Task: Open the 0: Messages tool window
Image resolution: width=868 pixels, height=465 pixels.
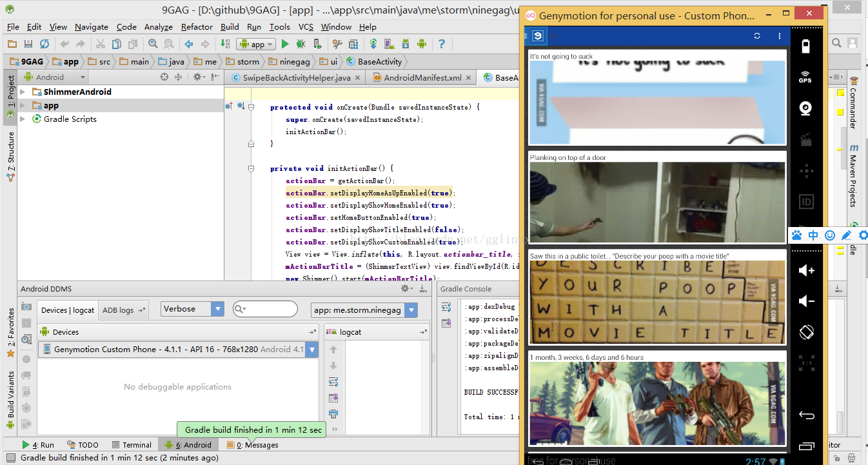Action: [252, 444]
